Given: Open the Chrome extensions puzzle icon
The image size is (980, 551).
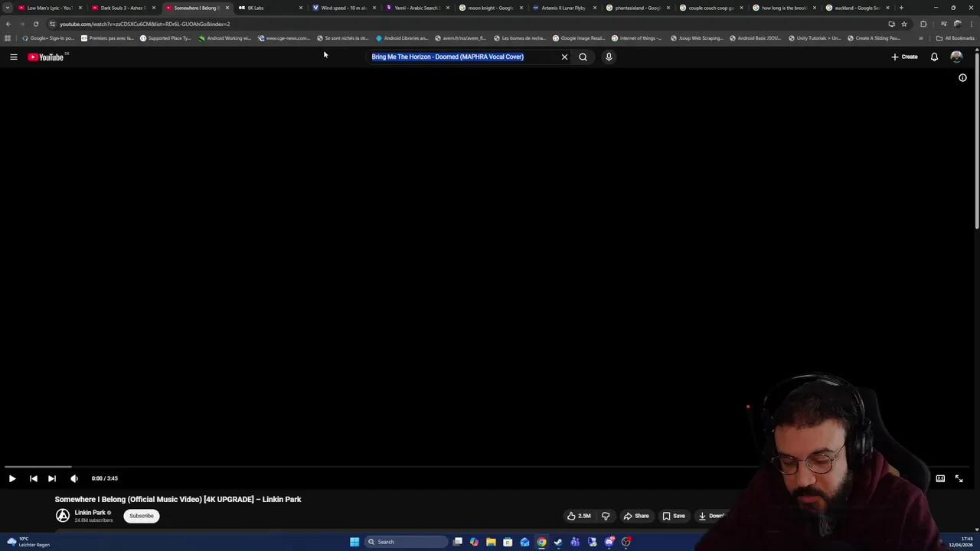Looking at the screenshot, I should (923, 24).
